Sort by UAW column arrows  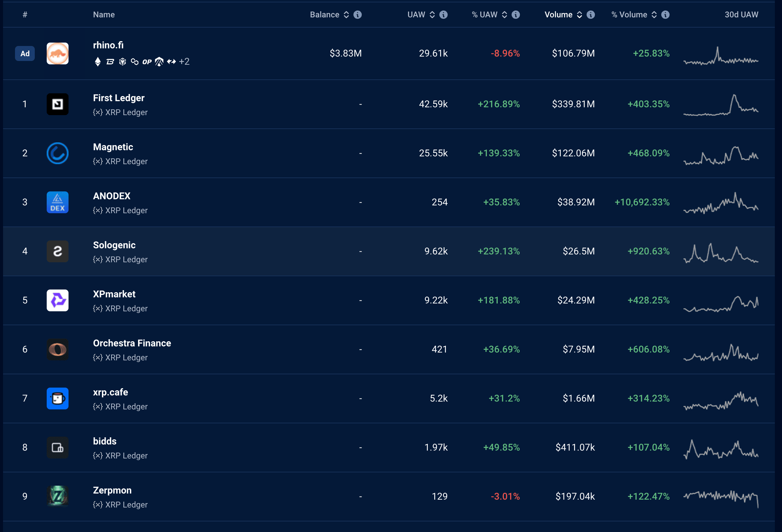pyautogui.click(x=432, y=15)
